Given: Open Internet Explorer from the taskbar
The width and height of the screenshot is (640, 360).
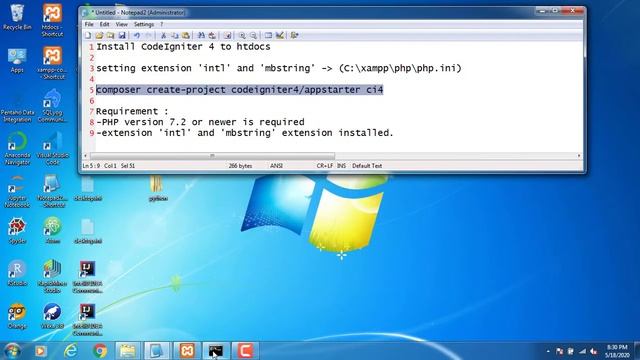Looking at the screenshot, I should click(x=71, y=351).
